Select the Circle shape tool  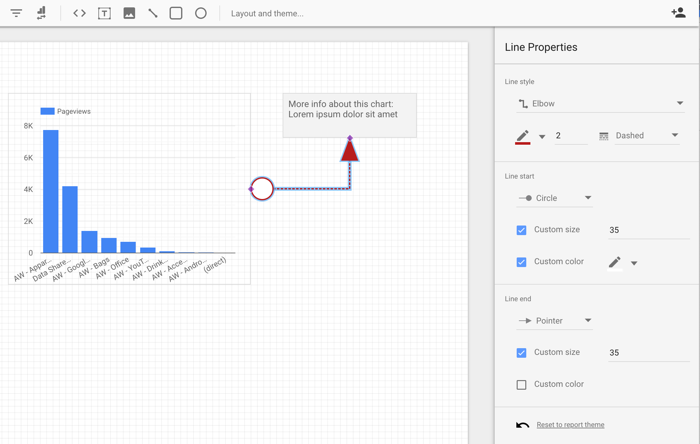pyautogui.click(x=201, y=13)
